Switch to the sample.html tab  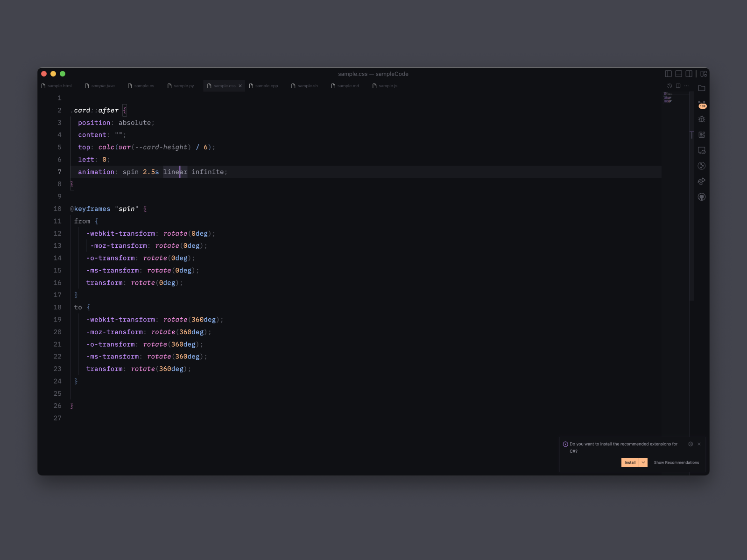tap(56, 86)
